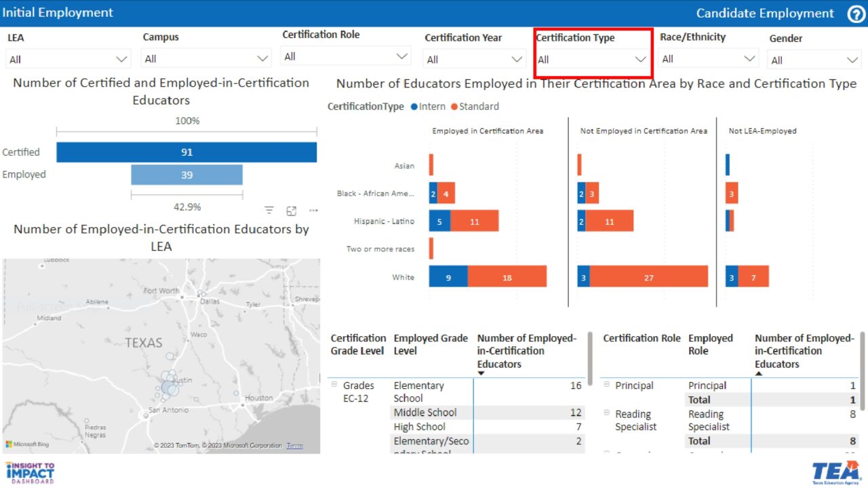Open the filter icon on the Certified Educators chart
Screen dimensions: 868x502
(269, 210)
